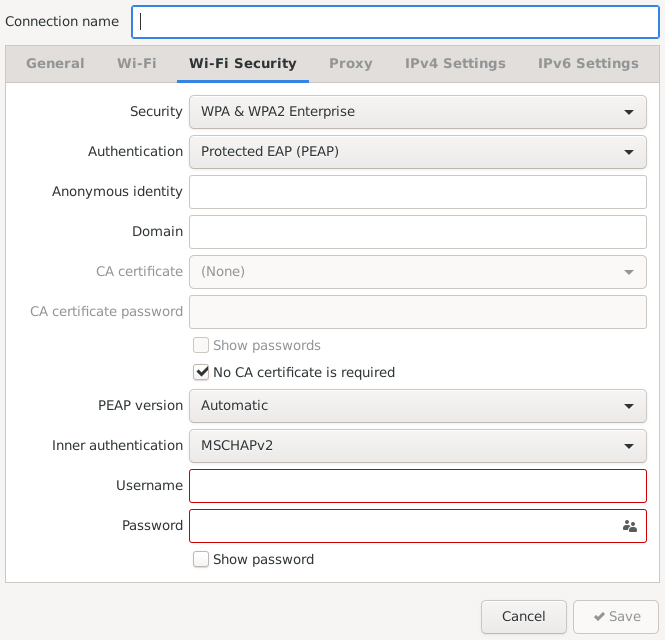This screenshot has height=640, width=665.
Task: Click the password storage options icon
Action: [629, 526]
